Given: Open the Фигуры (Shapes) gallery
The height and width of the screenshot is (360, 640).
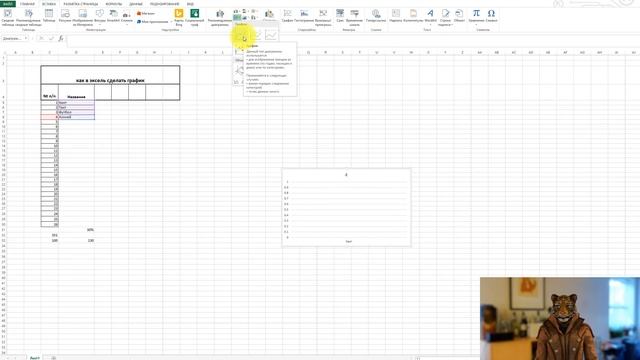Looking at the screenshot, I should click(100, 17).
